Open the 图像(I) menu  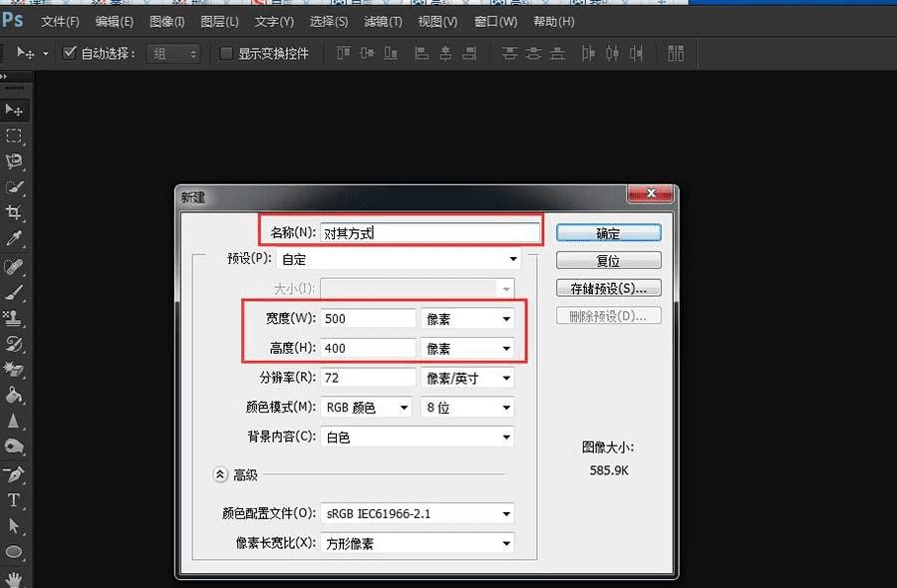point(167,22)
